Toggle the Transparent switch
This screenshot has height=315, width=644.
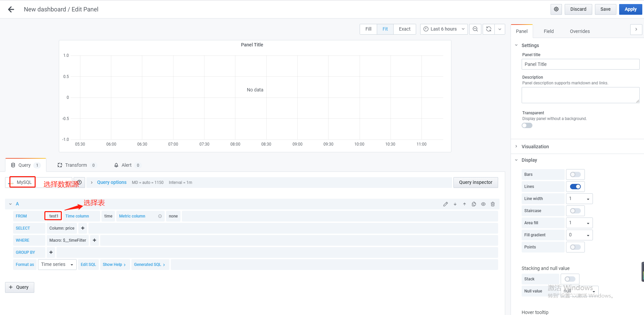pos(527,125)
